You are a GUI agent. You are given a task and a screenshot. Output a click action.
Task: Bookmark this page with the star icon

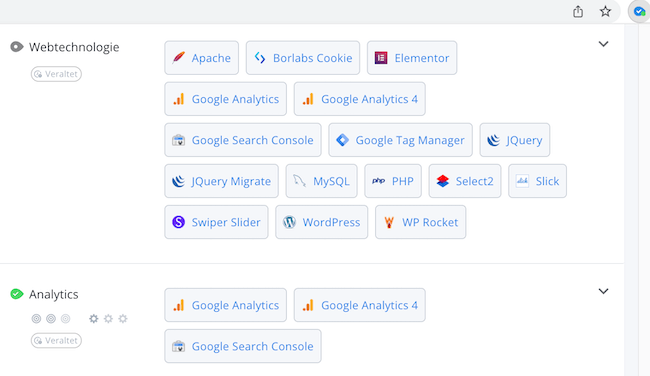[x=605, y=12]
